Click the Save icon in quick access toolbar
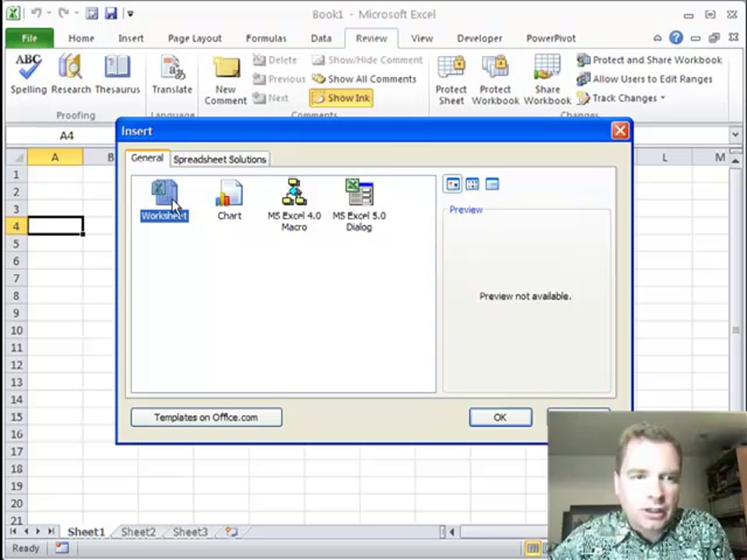 pos(111,14)
